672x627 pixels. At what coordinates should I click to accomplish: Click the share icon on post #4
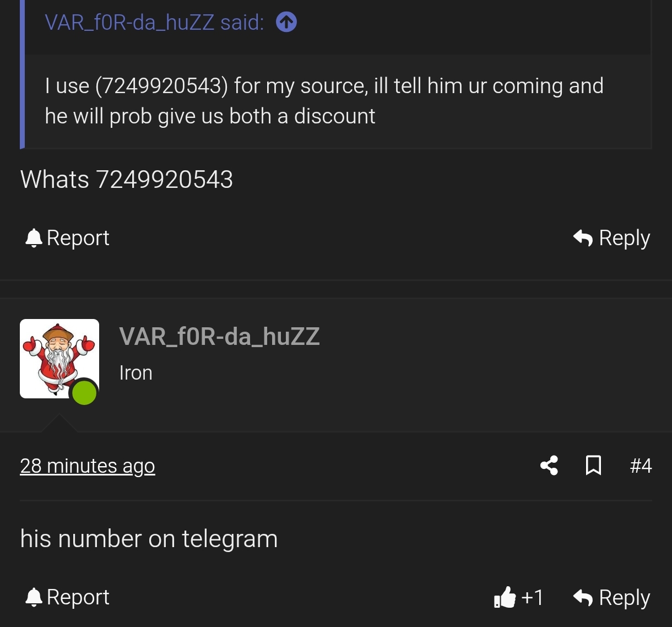click(549, 466)
